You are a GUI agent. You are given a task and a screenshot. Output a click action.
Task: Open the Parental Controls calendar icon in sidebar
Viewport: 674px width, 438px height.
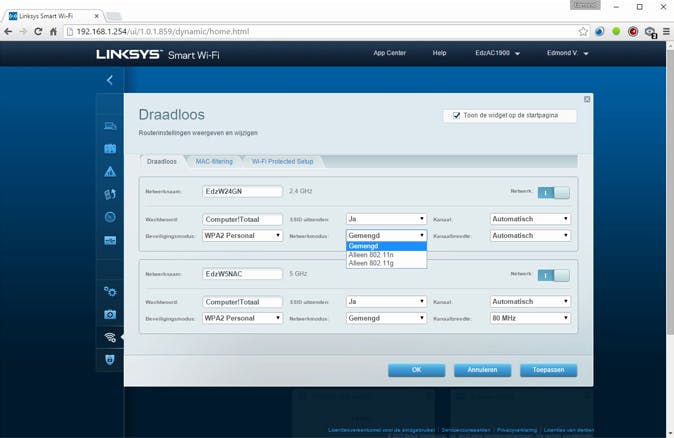coord(110,148)
